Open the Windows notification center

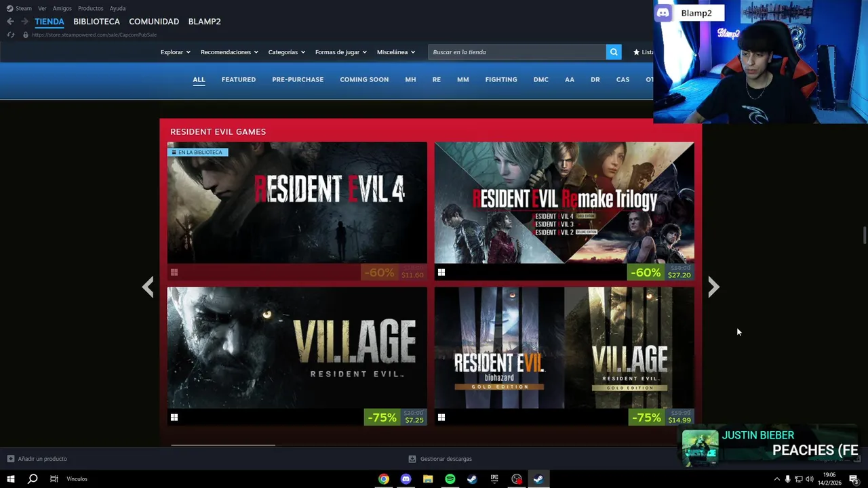click(x=854, y=479)
